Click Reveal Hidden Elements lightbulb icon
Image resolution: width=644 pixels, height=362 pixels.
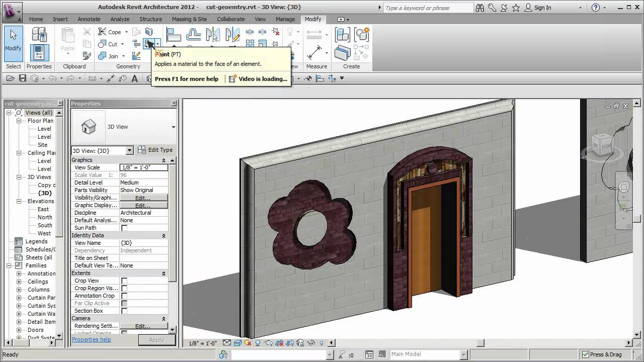pyautogui.click(x=321, y=344)
